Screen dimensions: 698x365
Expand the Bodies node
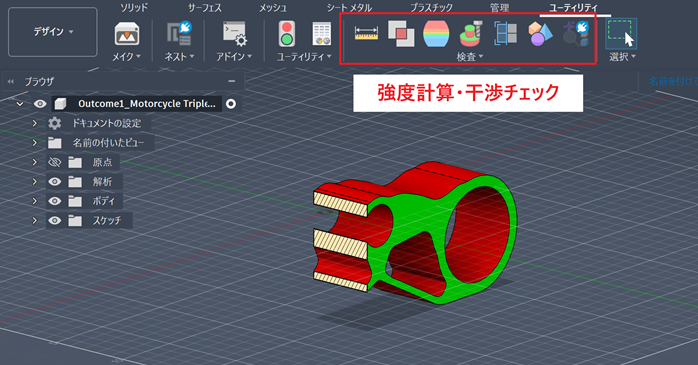click(35, 201)
